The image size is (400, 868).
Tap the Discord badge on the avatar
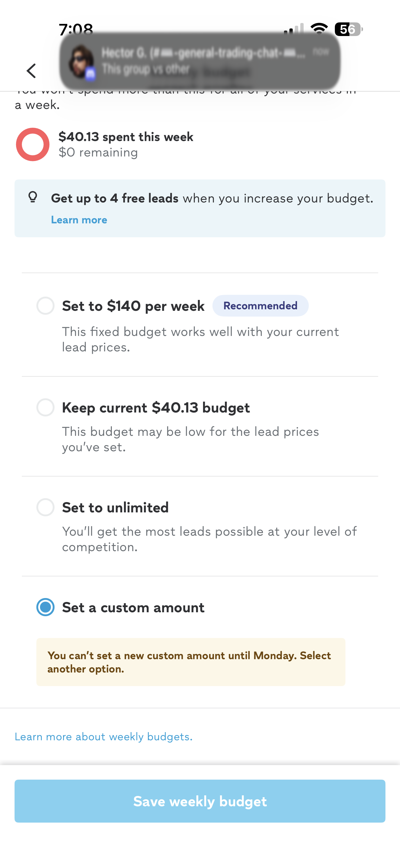pyautogui.click(x=90, y=74)
